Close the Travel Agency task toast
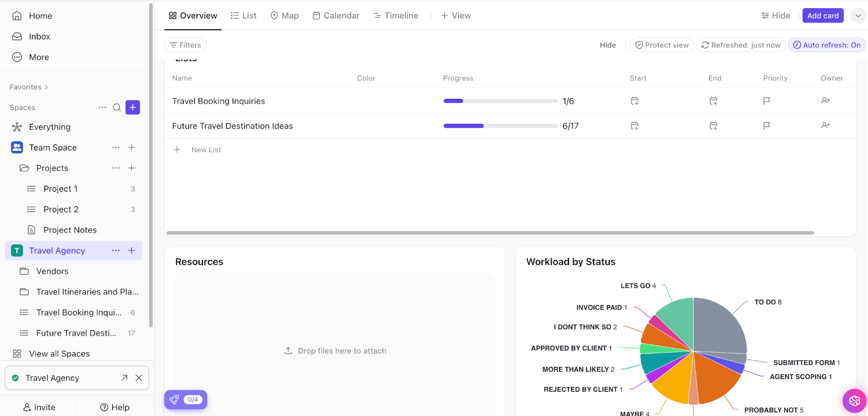 139,378
